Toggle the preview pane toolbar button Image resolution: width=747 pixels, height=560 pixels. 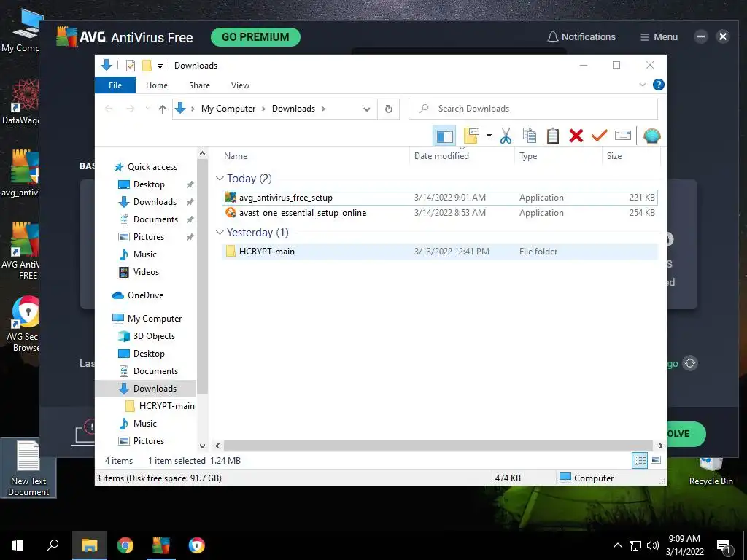[x=444, y=136]
